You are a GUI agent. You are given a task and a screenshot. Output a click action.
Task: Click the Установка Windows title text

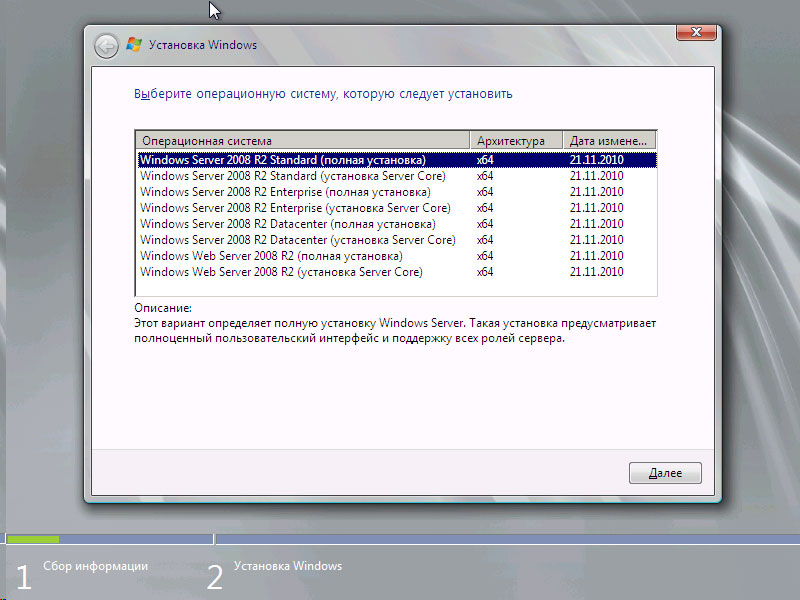pos(203,45)
